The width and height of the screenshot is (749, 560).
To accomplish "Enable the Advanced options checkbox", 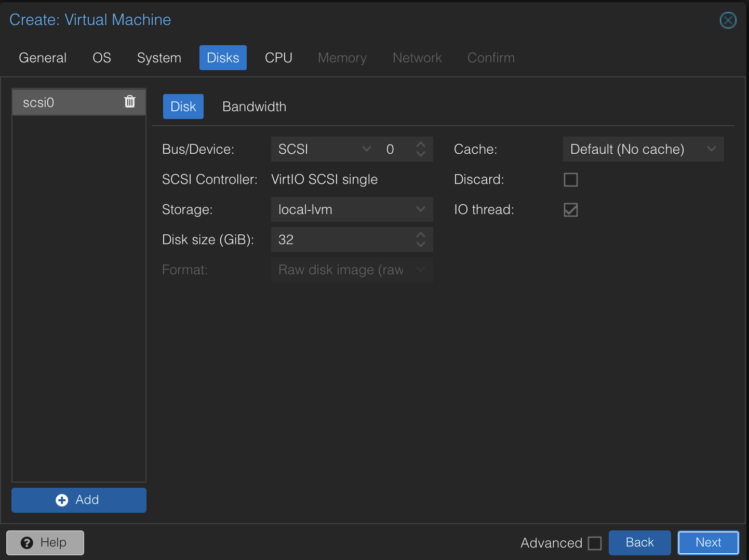I will click(x=595, y=542).
